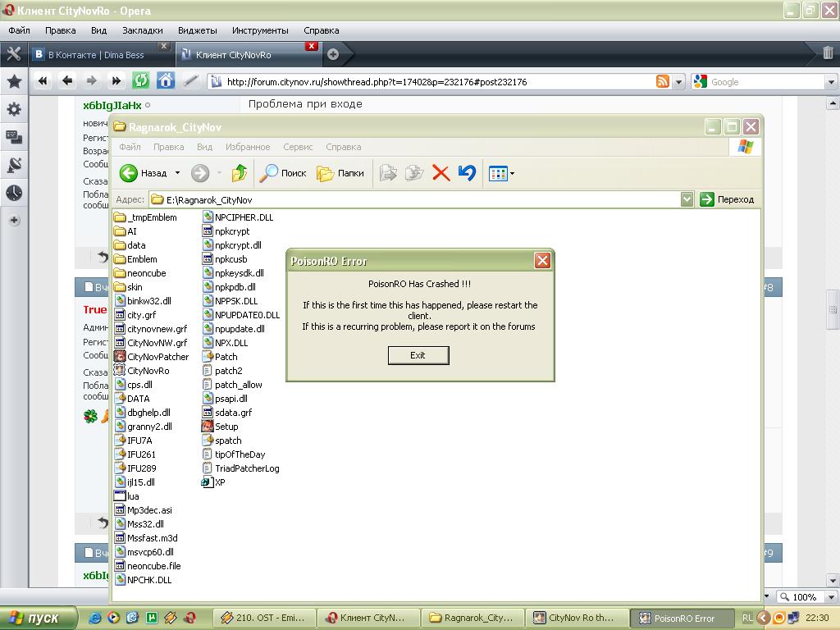840x630 pixels.
Task: Add panel with plus icon in Opera sidebar
Action: 14,220
